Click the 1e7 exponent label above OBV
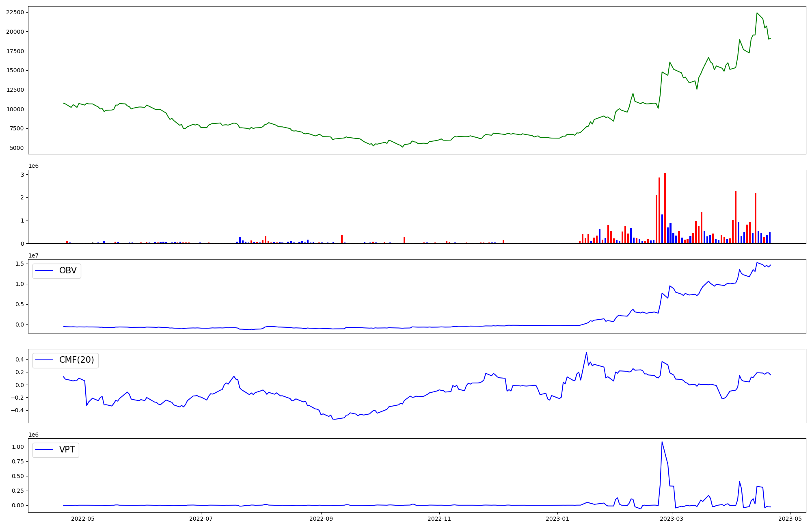 click(x=33, y=255)
